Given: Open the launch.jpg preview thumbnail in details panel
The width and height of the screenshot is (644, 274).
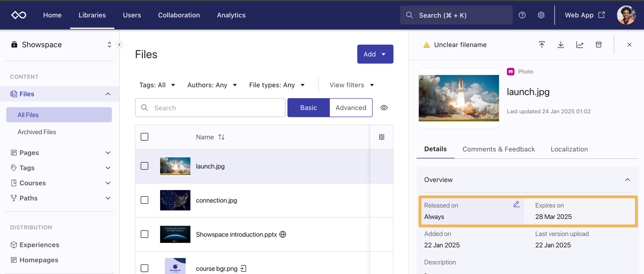Looking at the screenshot, I should tap(459, 98).
